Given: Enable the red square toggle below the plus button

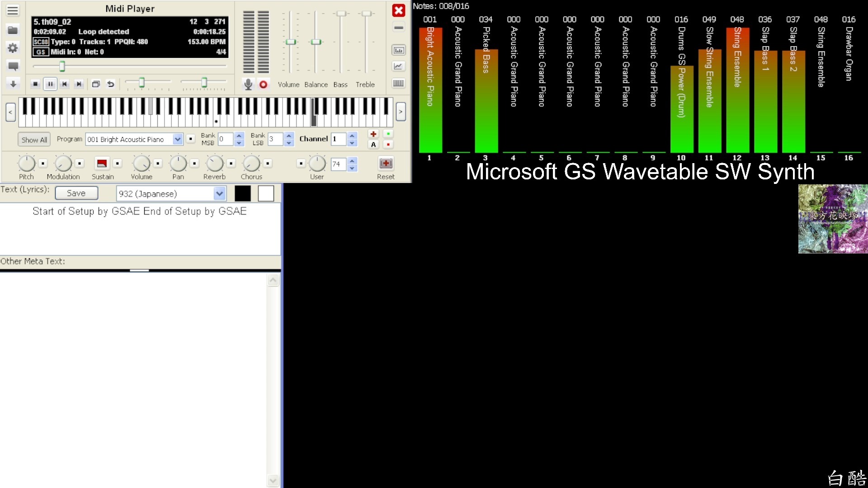Looking at the screenshot, I should (388, 145).
